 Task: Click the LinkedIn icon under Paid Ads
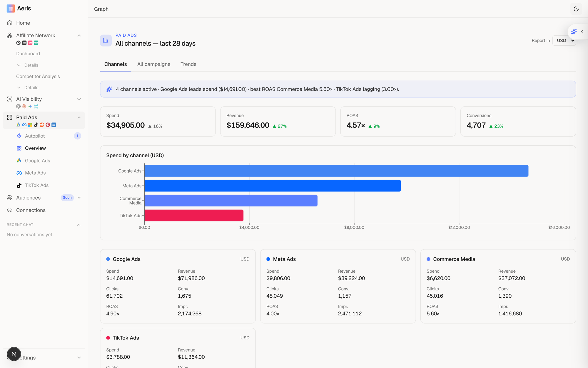(x=54, y=125)
